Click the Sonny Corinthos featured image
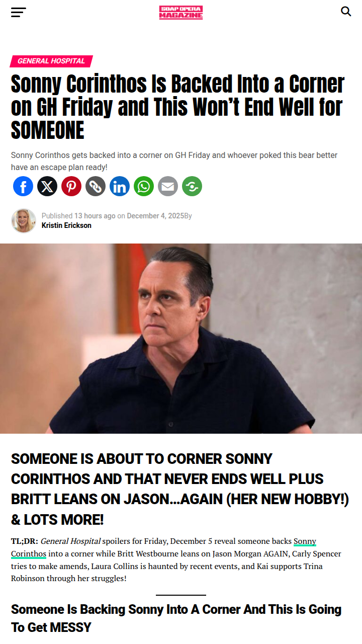This screenshot has width=362, height=644. (181, 339)
